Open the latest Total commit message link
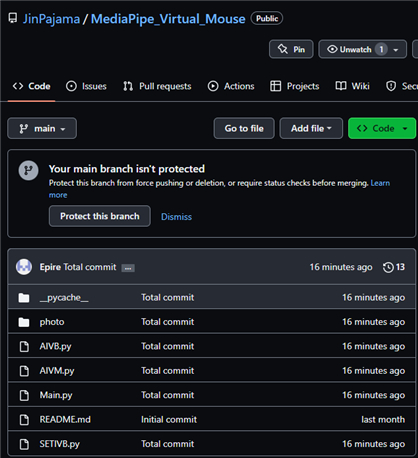This screenshot has height=458, width=418. (x=90, y=267)
